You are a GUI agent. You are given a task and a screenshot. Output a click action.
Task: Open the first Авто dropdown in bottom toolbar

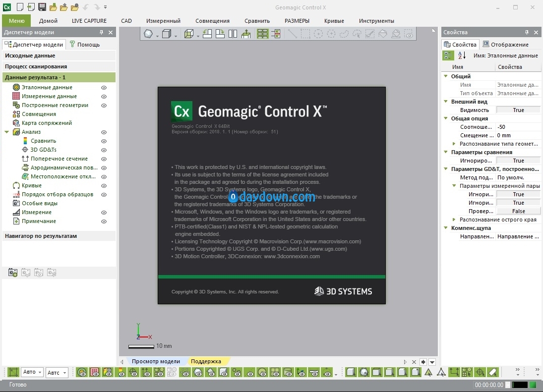coord(32,372)
